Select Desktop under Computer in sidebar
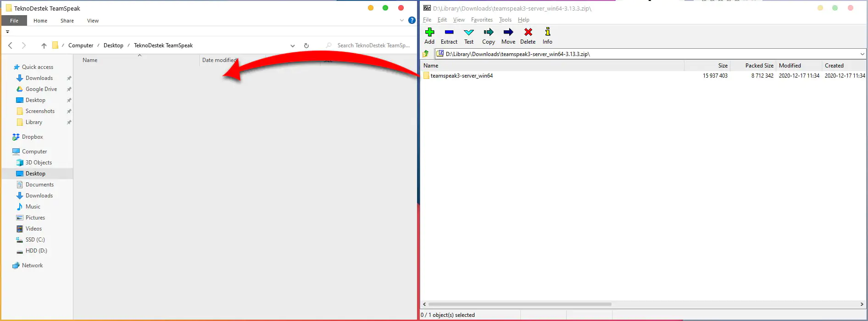Viewport: 868px width, 321px height. coord(35,174)
